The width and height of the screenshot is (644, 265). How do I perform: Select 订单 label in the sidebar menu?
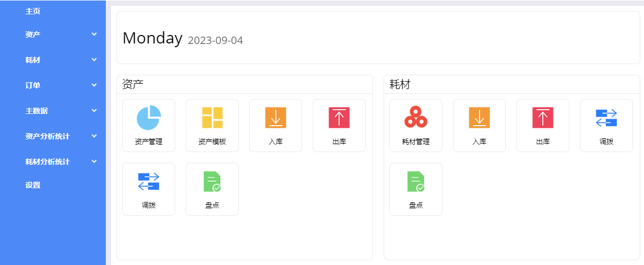click(33, 85)
